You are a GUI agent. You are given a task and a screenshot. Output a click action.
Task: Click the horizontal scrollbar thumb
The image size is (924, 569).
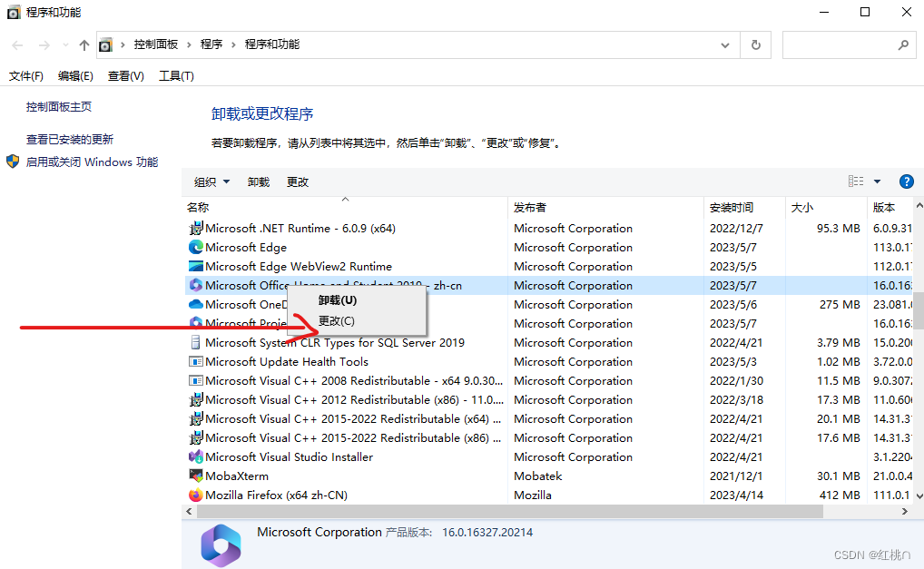[510, 511]
